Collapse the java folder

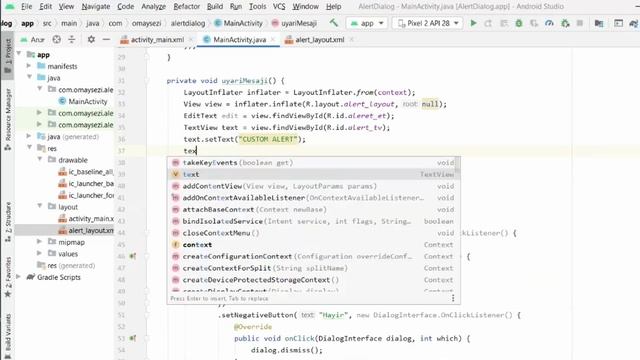[29, 78]
